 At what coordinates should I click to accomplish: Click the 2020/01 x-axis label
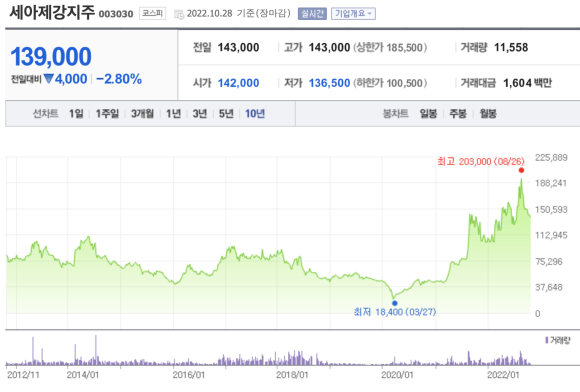pyautogui.click(x=397, y=375)
